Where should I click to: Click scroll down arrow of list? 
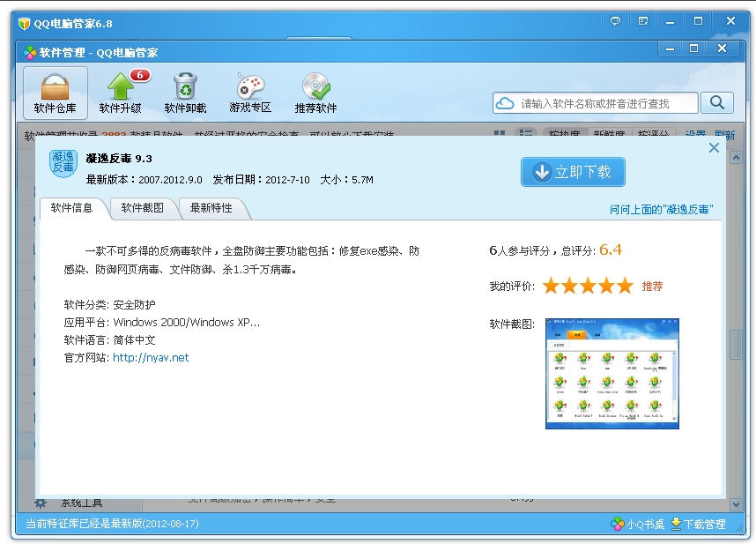pos(736,504)
